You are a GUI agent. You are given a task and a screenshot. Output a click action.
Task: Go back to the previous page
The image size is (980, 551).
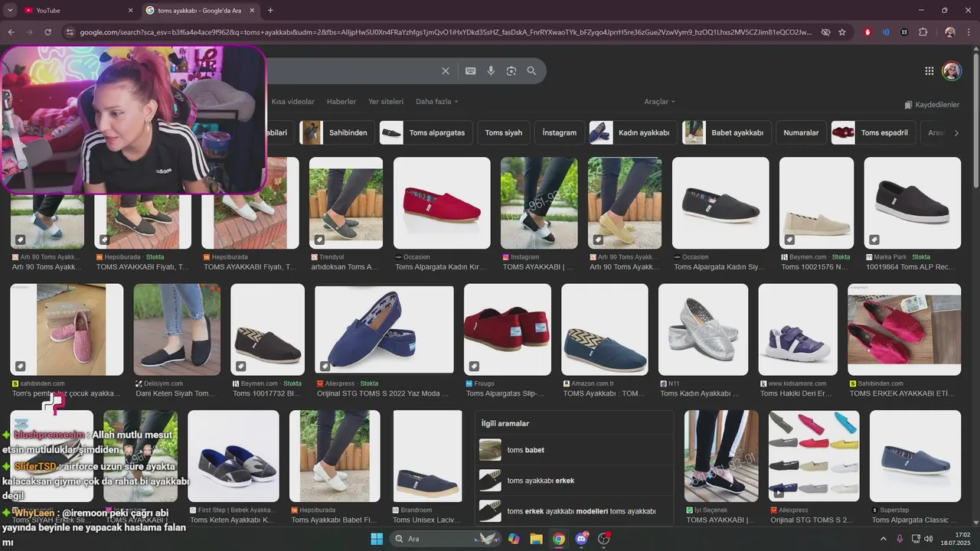click(x=11, y=32)
